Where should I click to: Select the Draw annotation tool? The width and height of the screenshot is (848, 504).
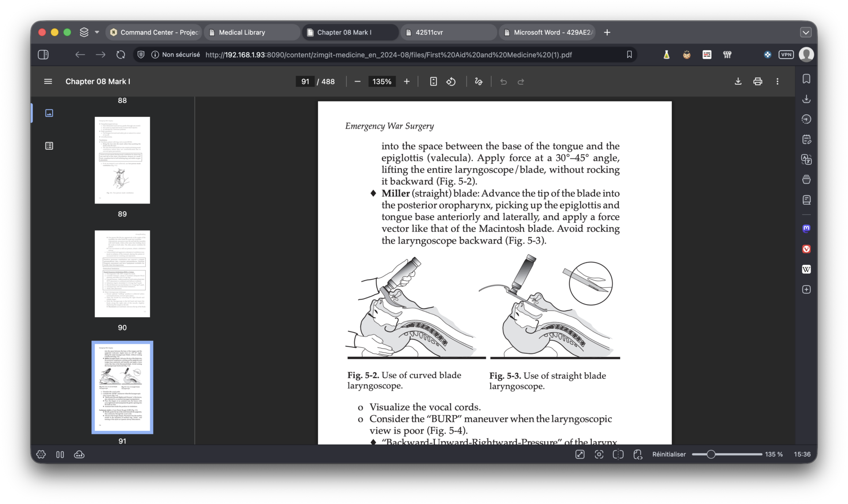coord(478,82)
